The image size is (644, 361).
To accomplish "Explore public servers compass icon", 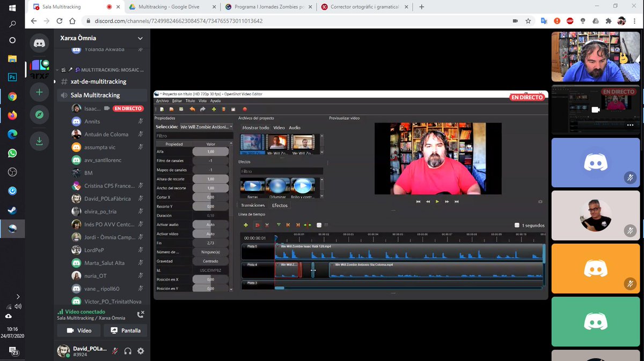I will 39,115.
